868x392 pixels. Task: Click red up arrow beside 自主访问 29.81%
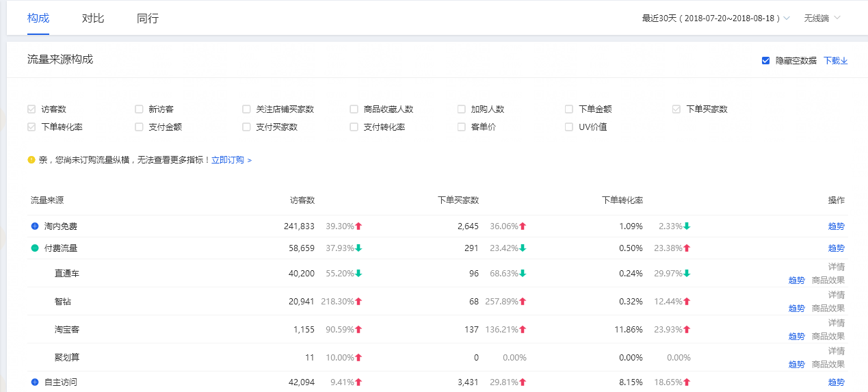[x=523, y=382]
